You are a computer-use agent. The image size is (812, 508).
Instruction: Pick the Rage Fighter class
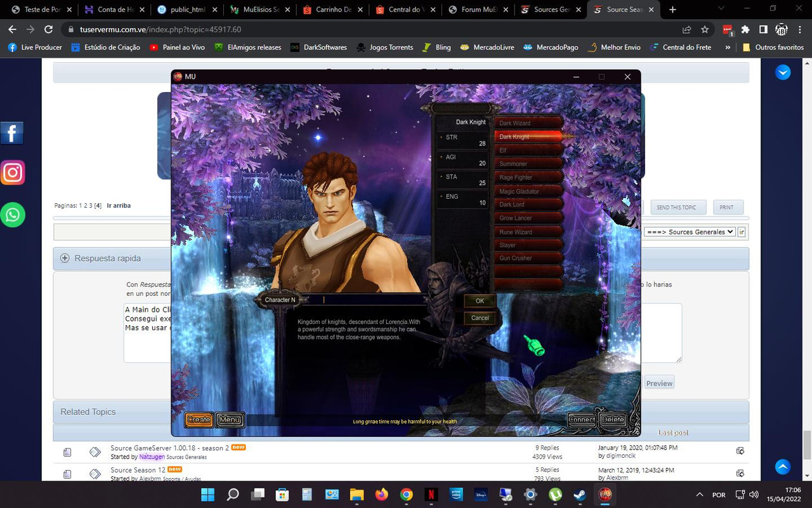tap(528, 178)
